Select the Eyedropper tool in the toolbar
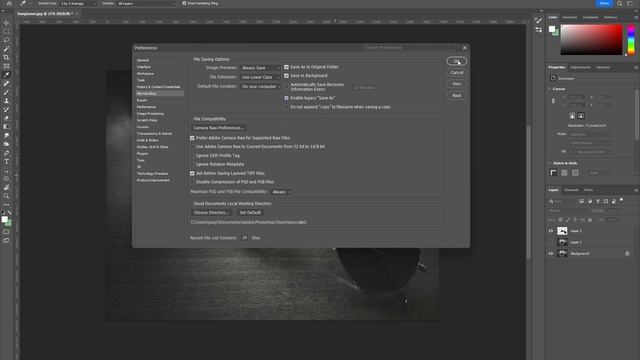640x360 pixels. click(x=6, y=75)
